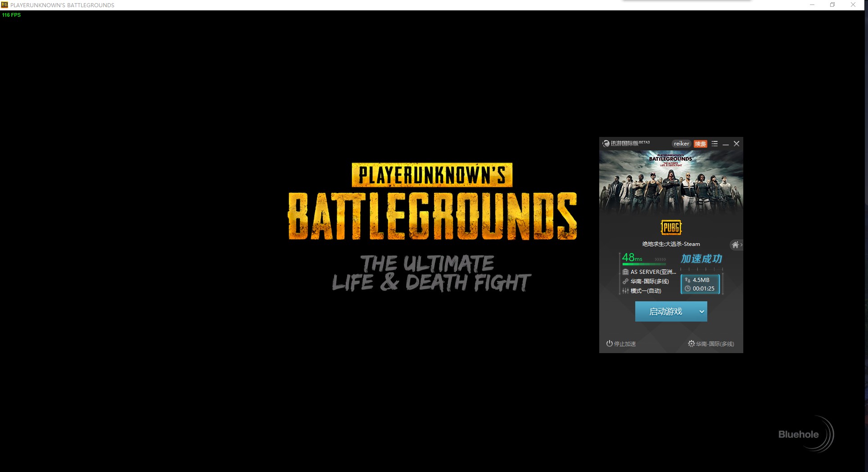
Task: Click the 迅游国际版 logo icon
Action: click(x=606, y=144)
